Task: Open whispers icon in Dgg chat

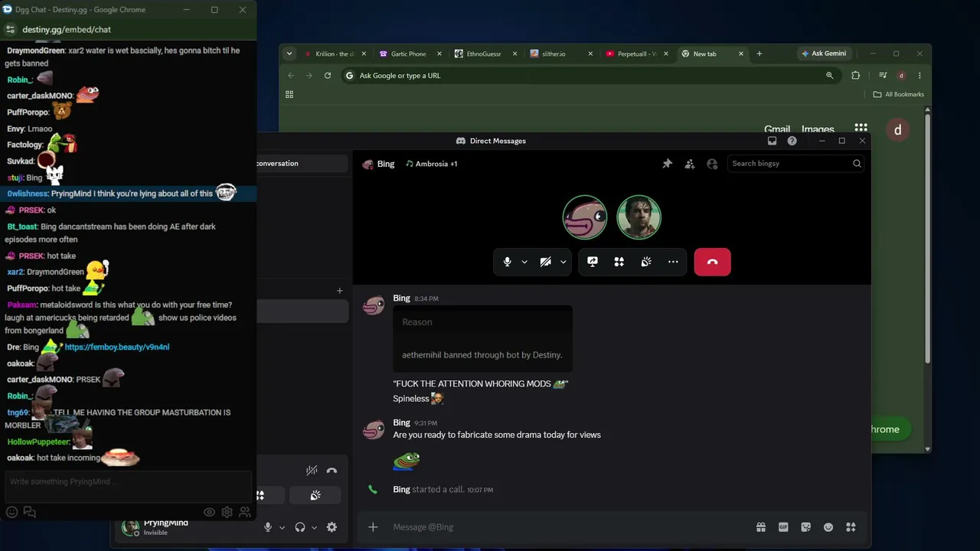Action: [x=30, y=512]
